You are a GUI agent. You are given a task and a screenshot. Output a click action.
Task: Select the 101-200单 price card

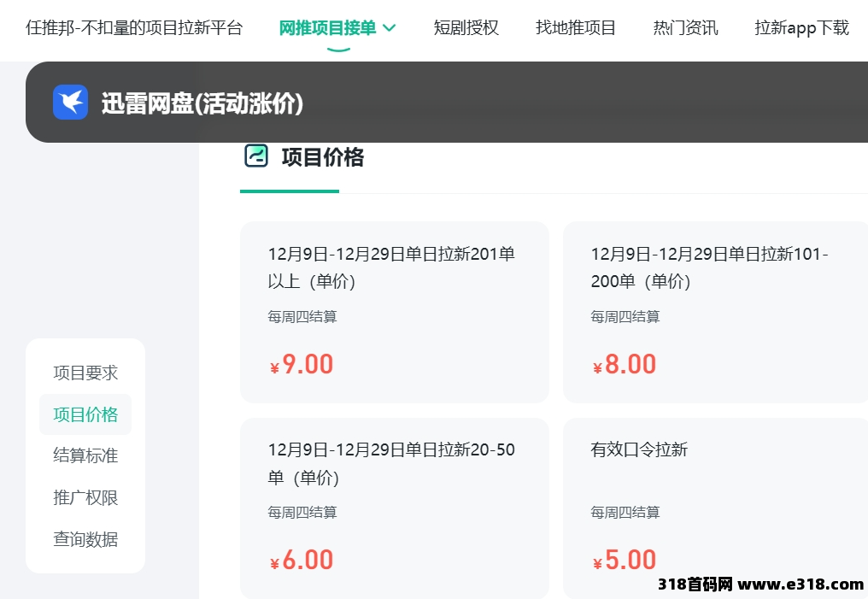(x=715, y=312)
